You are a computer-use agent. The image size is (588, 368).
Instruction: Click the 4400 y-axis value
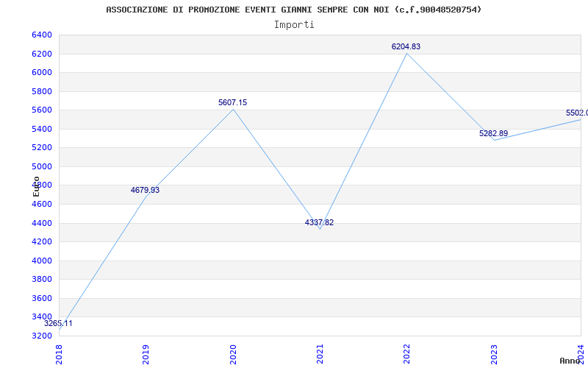(42, 223)
